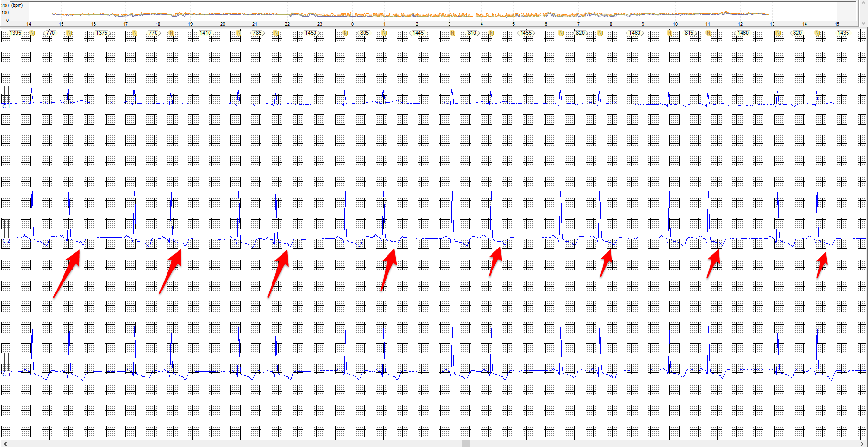The image size is (868, 447).
Task: Click the 785 RR interval label
Action: pyautogui.click(x=257, y=33)
